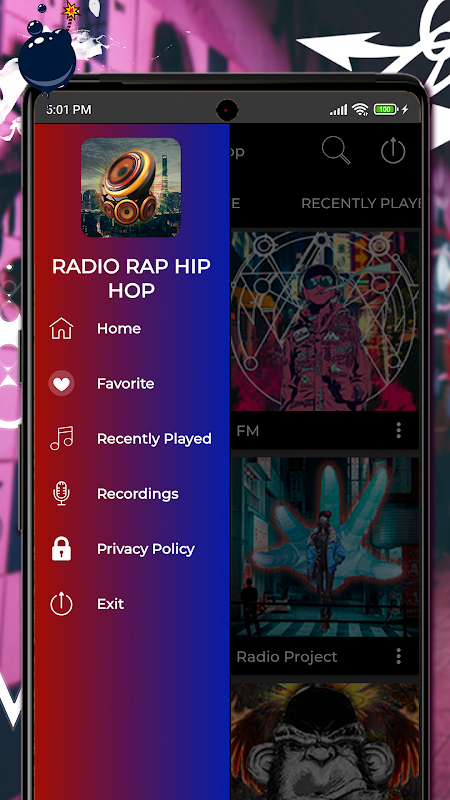
Task: Open three-dot menu for Radio Project
Action: pyautogui.click(x=398, y=656)
